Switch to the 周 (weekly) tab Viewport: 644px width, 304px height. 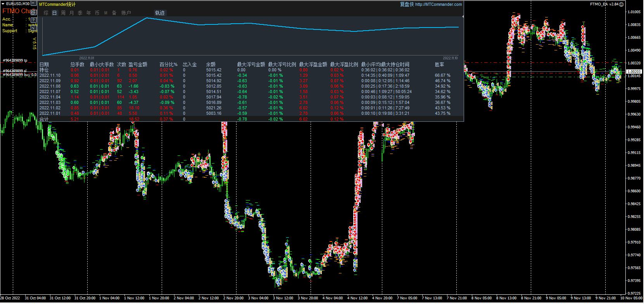[63, 13]
